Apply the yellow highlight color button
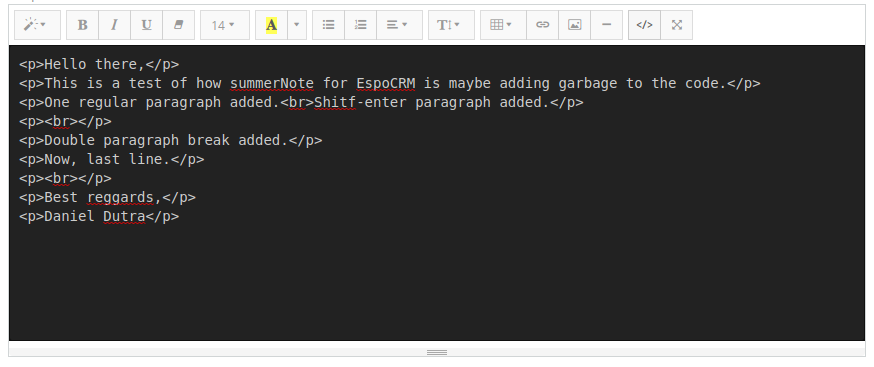 pyautogui.click(x=271, y=25)
